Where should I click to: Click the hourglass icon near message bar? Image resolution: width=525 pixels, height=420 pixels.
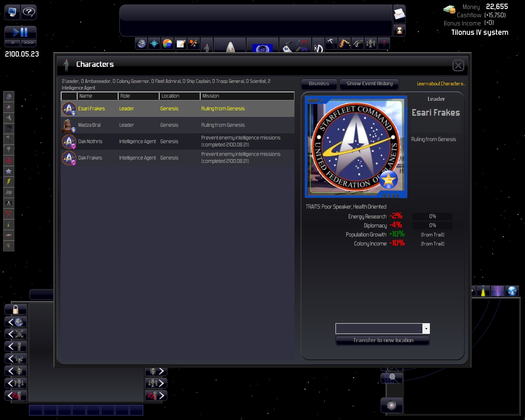[399, 30]
